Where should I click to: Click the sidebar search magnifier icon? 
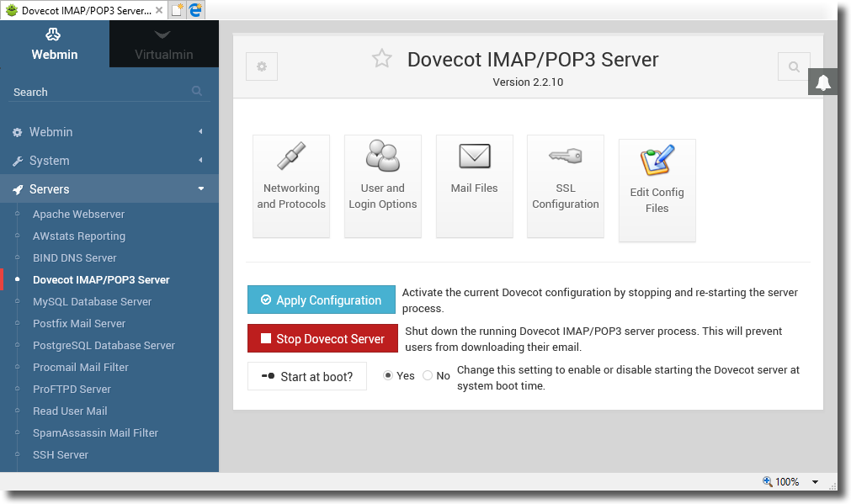(x=197, y=91)
